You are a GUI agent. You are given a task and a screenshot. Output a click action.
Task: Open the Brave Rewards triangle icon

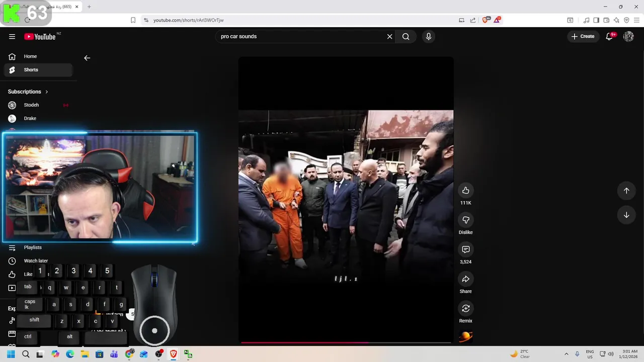pos(497,20)
